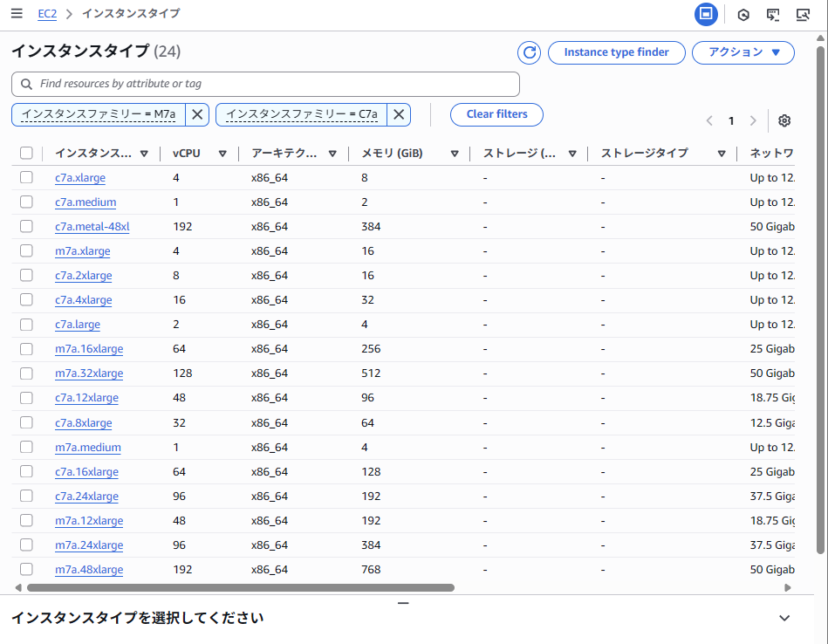Open the c7a.24xlarge instance link
828x644 pixels.
(86, 496)
